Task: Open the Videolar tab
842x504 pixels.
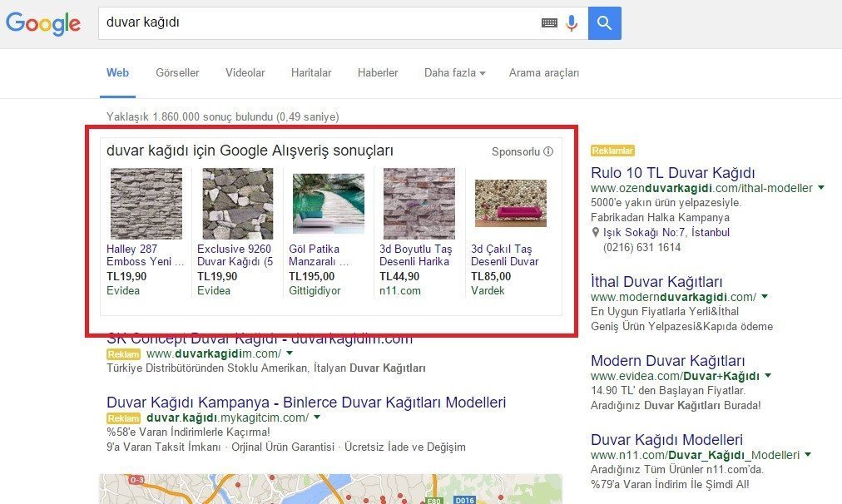Action: point(245,73)
